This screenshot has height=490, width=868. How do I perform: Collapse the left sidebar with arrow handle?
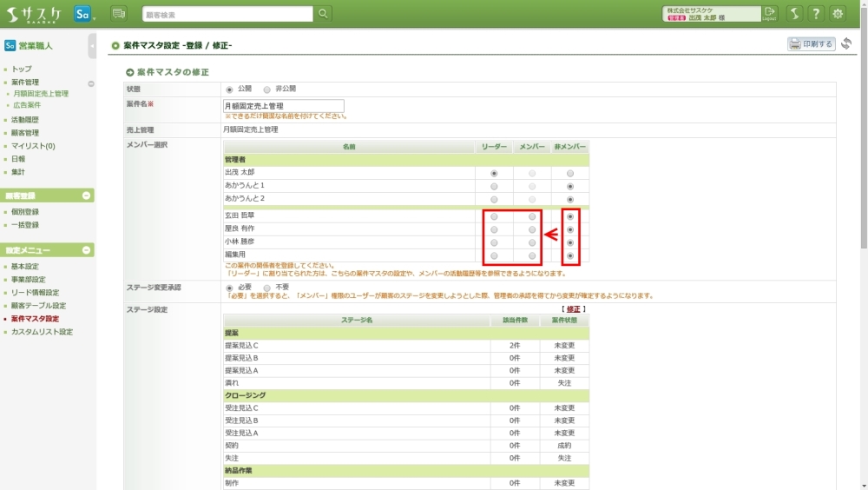[92, 44]
